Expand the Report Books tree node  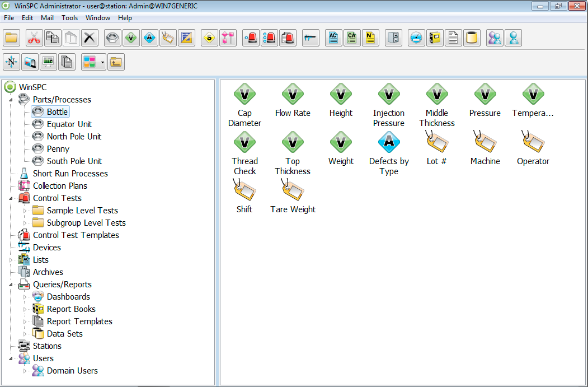pyautogui.click(x=25, y=310)
